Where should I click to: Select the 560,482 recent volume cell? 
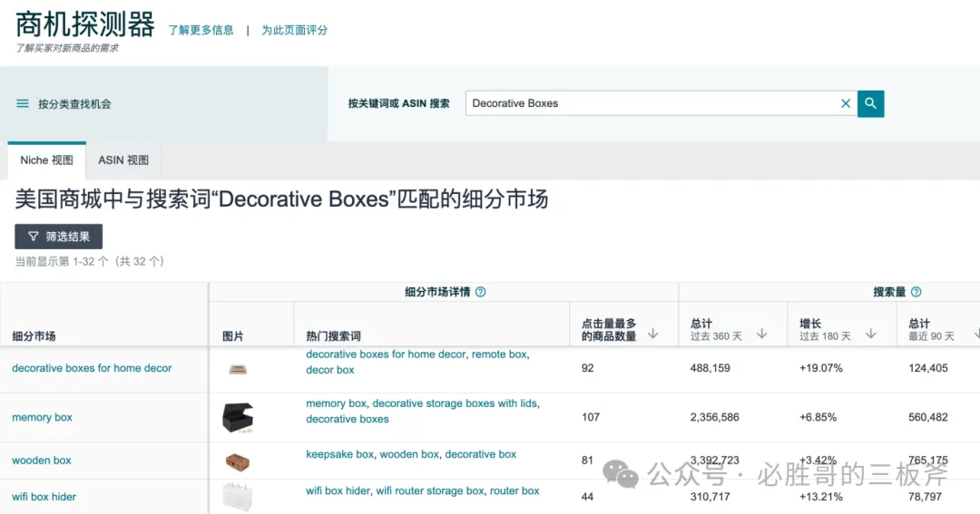(x=928, y=417)
